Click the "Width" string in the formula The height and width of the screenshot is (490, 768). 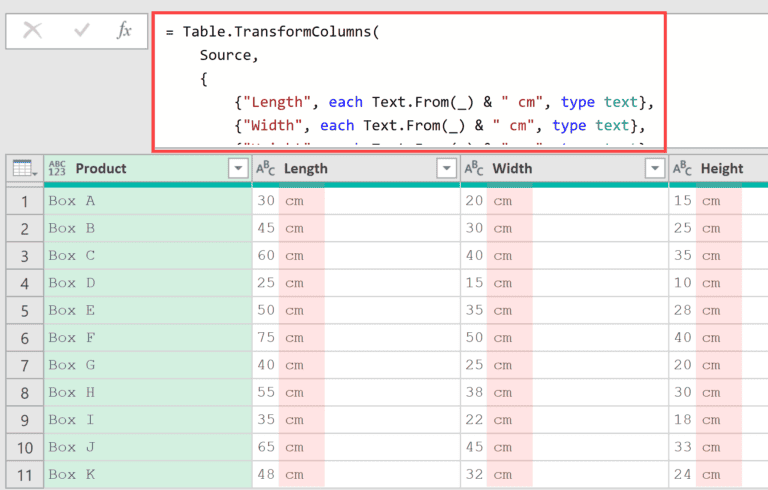point(272,126)
